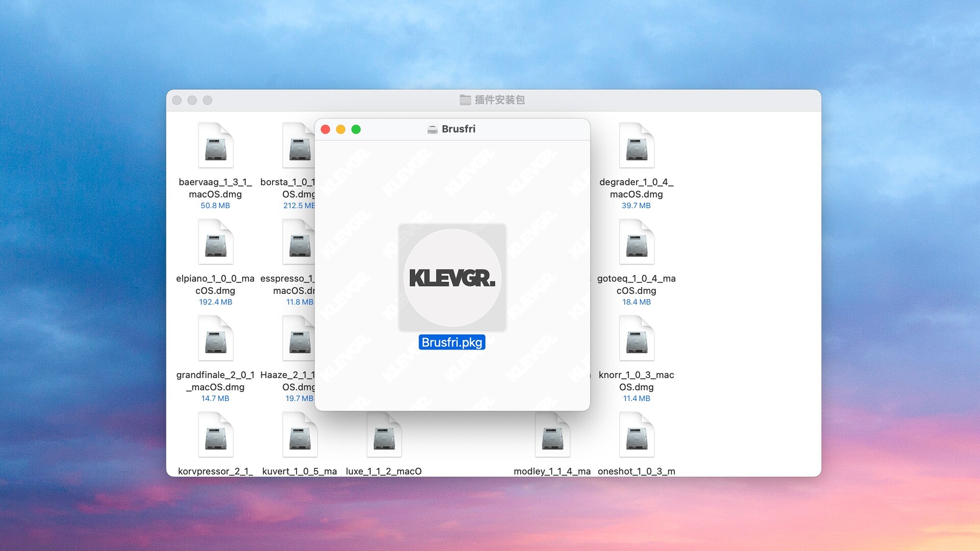Screen dimensions: 980x551
Task: Click the Brusfri.pkg file name label
Action: (x=452, y=342)
